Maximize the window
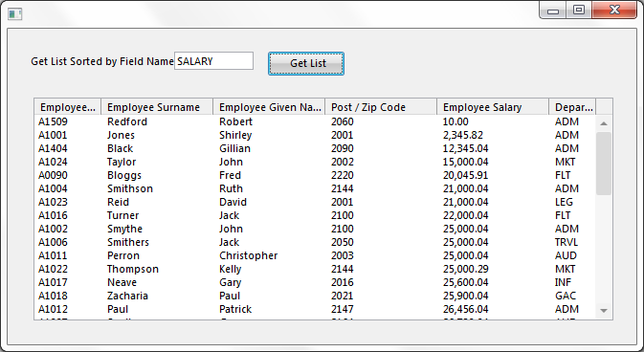Screen dimensions: 644x352 pos(579,11)
